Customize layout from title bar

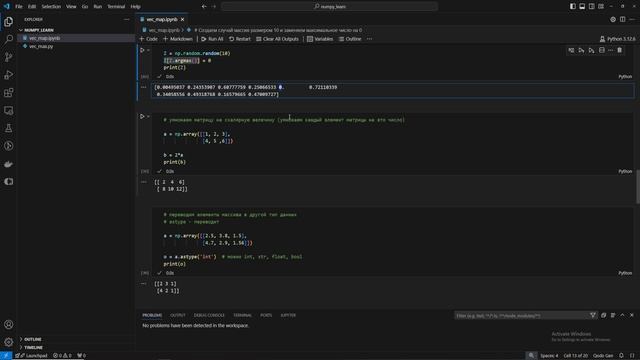pos(601,7)
